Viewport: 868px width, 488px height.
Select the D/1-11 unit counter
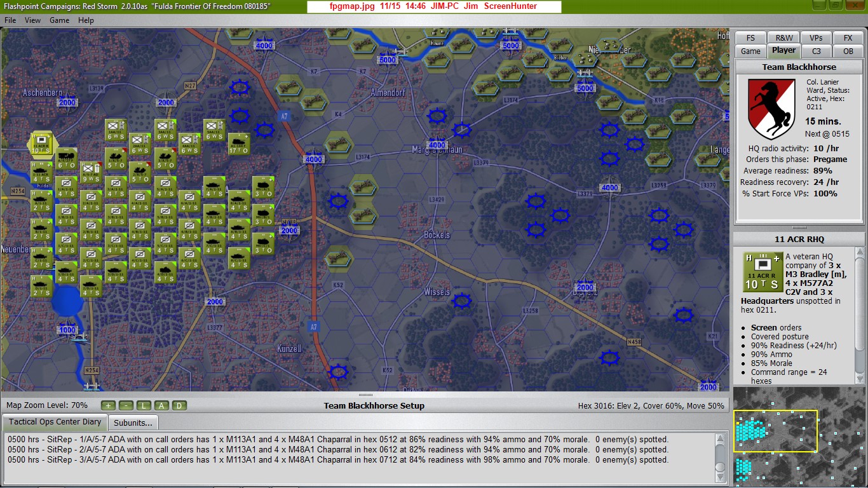tap(41, 287)
